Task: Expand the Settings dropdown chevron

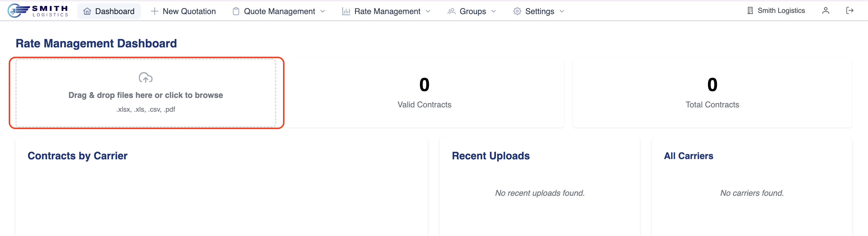Action: click(562, 11)
